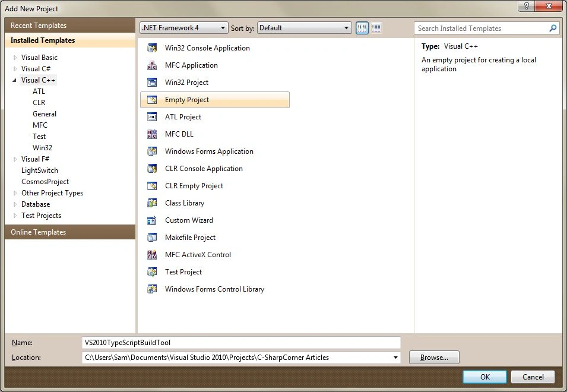The height and width of the screenshot is (392, 567).
Task: Click the Makefile Project template icon
Action: [x=152, y=237]
